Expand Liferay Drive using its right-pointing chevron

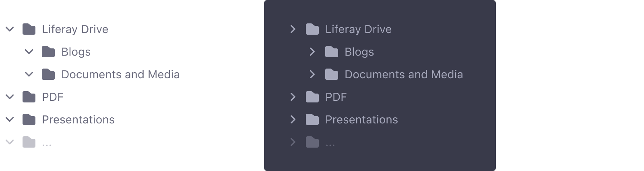pyautogui.click(x=293, y=29)
